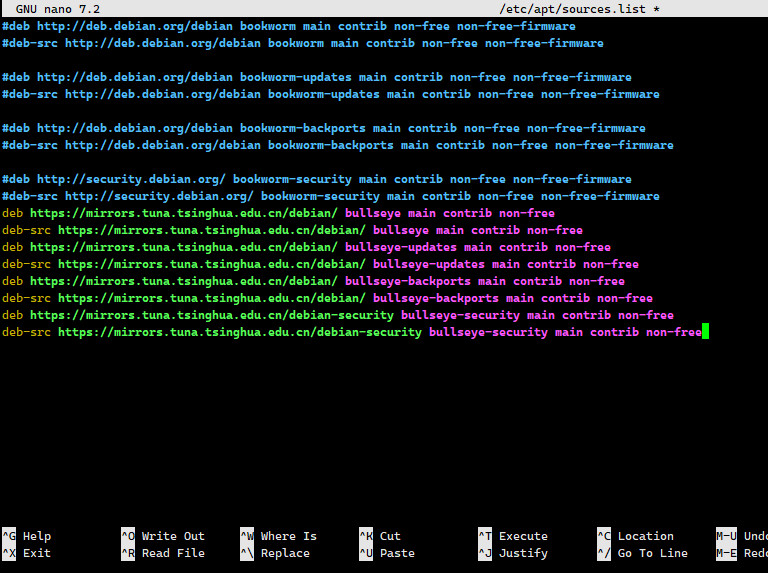Click the Location shortcut label
Image resolution: width=768 pixels, height=573 pixels.
646,536
